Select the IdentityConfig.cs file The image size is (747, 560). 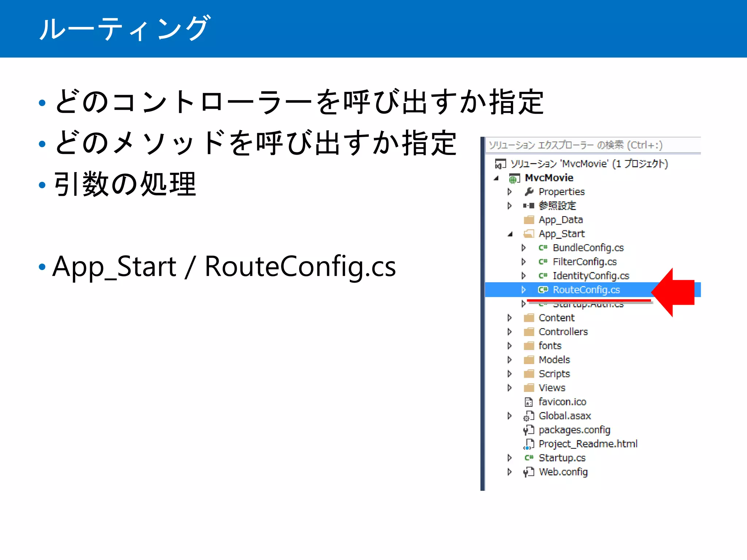click(x=591, y=276)
